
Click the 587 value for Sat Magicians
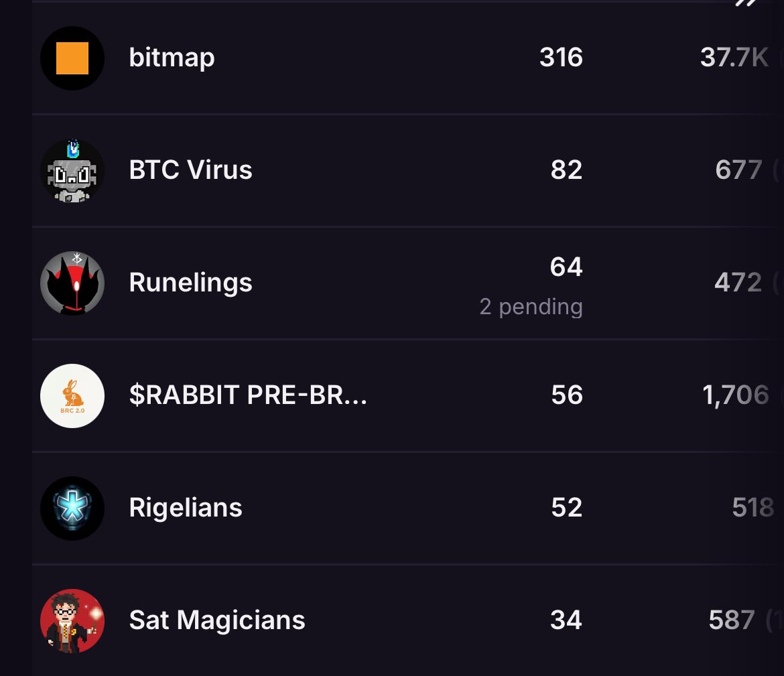click(732, 620)
